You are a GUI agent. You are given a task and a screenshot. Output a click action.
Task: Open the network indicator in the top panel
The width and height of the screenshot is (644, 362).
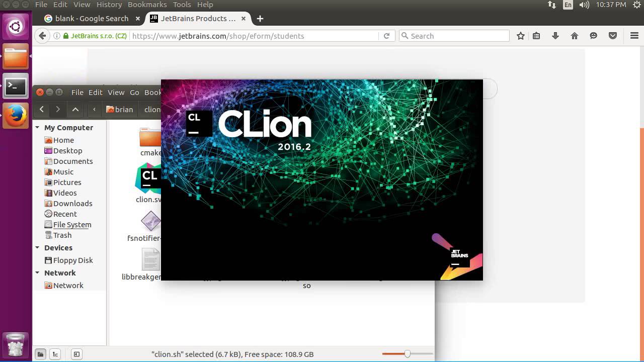point(552,5)
